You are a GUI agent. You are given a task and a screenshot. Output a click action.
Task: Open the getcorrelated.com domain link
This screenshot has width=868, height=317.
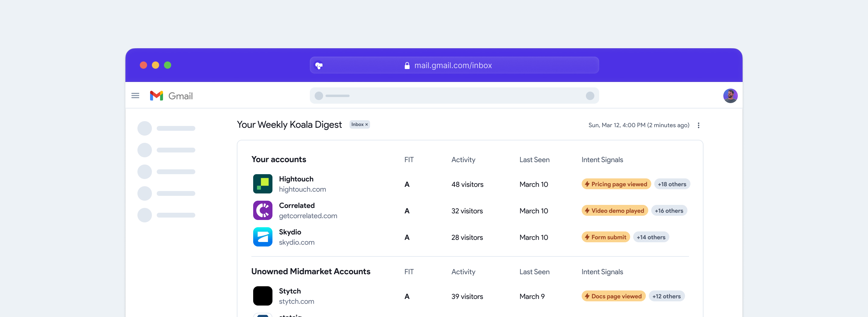pyautogui.click(x=308, y=216)
